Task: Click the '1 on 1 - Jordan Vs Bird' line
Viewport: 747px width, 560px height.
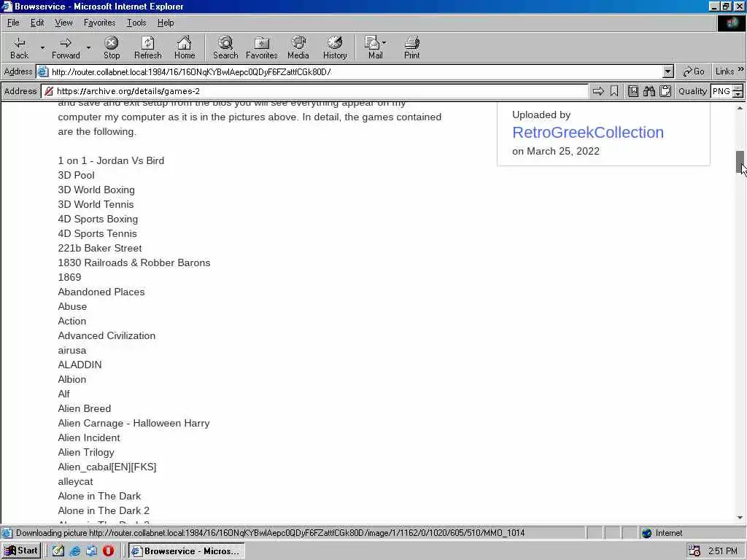Action: (111, 160)
